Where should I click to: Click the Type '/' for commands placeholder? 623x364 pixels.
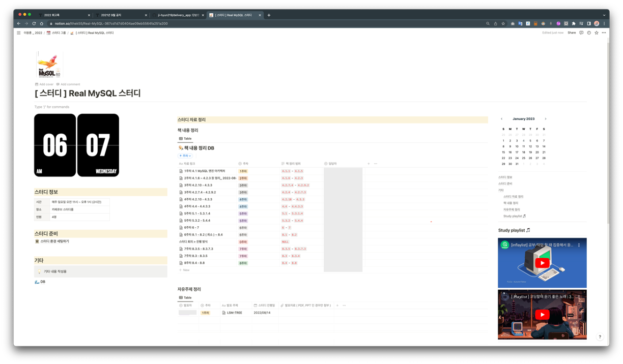(52, 107)
